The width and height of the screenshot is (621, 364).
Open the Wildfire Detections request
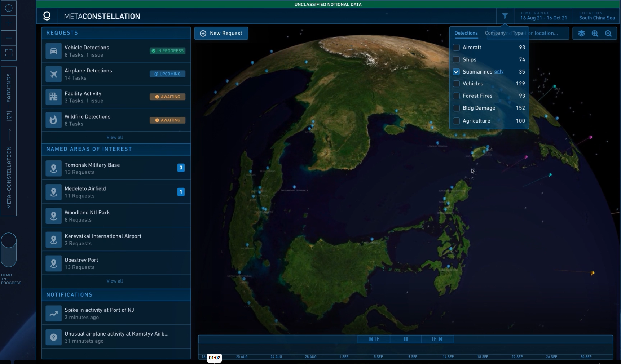pos(116,120)
